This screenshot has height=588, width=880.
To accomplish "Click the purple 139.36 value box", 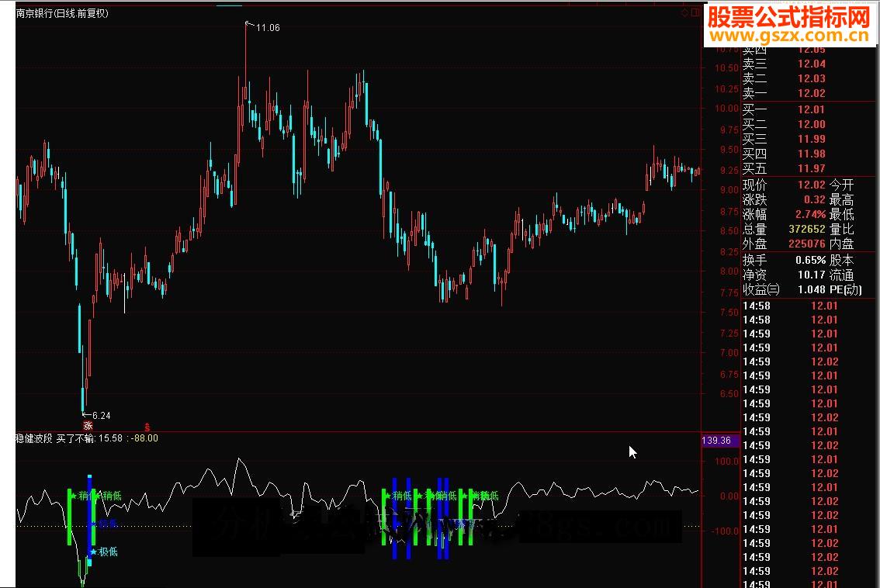I will point(720,441).
